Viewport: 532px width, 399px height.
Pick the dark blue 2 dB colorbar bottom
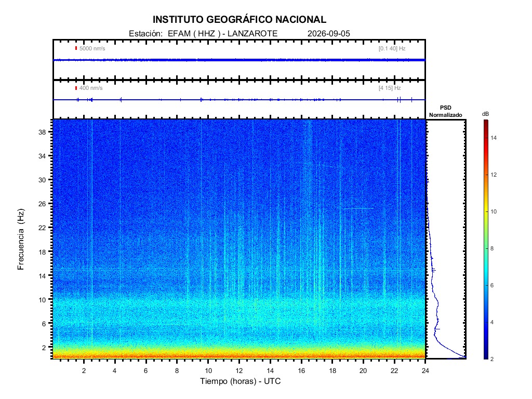(486, 356)
